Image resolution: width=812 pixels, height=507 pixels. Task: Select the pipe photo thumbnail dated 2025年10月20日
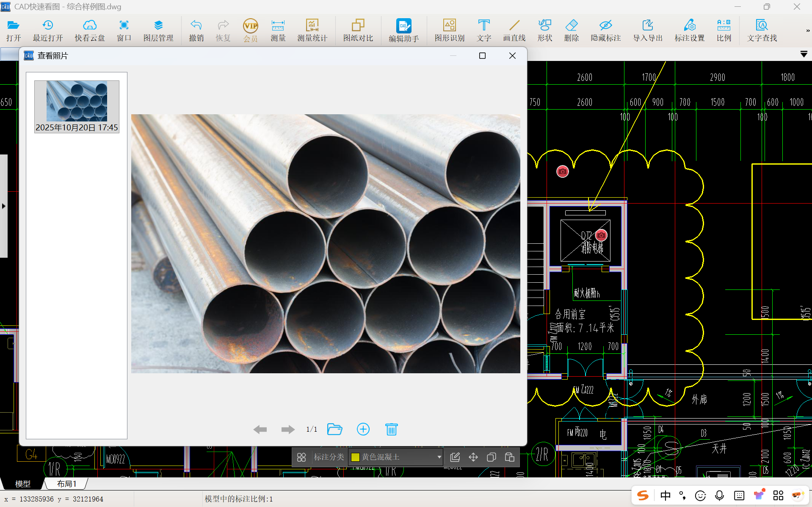coord(77,107)
